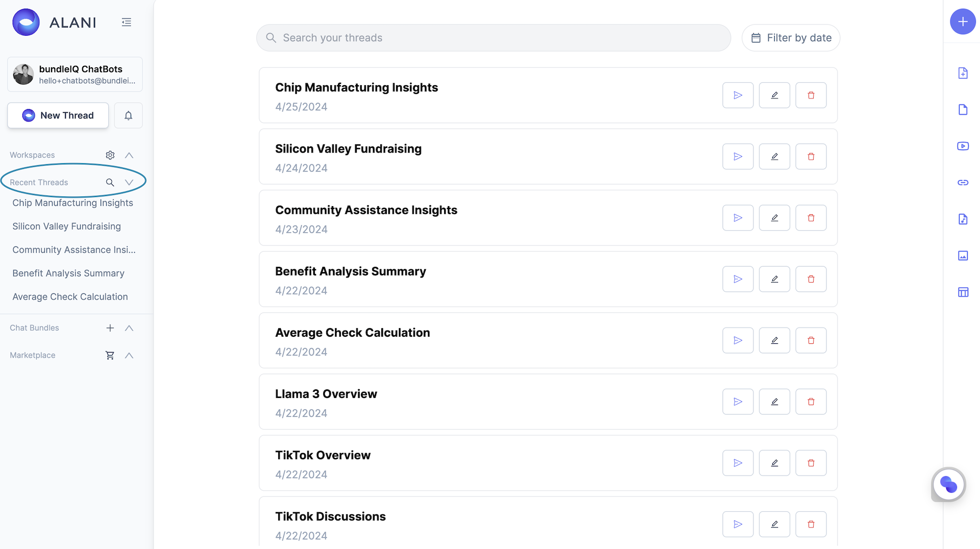Open Filter by date options

tap(791, 38)
